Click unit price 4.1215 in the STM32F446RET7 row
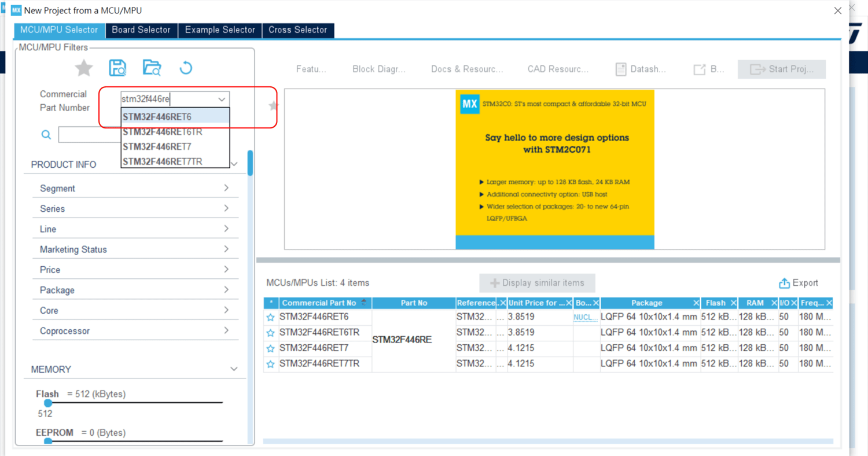868x456 pixels. click(x=521, y=348)
